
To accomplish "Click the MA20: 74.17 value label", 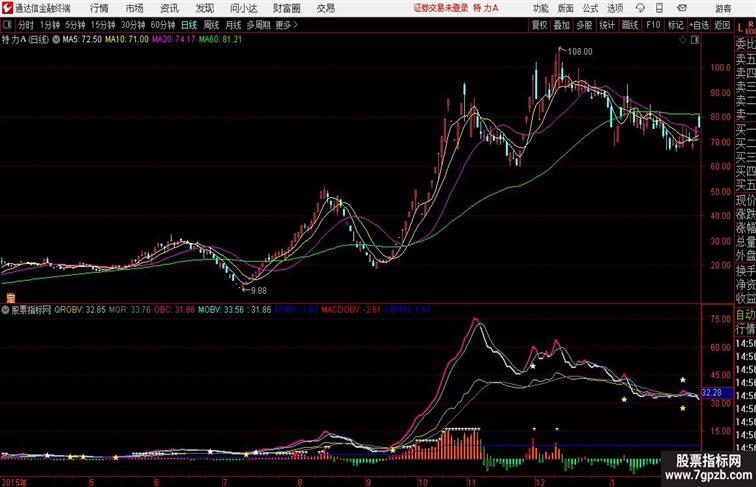I will (174, 40).
